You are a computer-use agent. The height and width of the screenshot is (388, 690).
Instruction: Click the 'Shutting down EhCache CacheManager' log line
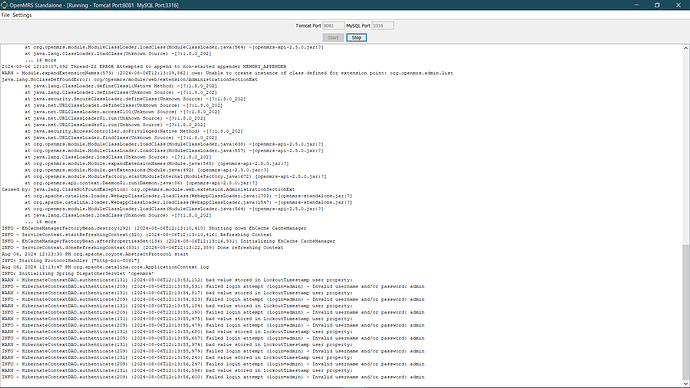click(x=154, y=228)
